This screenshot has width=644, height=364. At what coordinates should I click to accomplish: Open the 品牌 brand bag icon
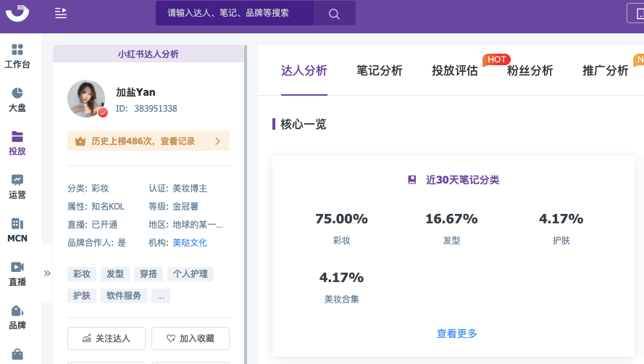pos(17,317)
